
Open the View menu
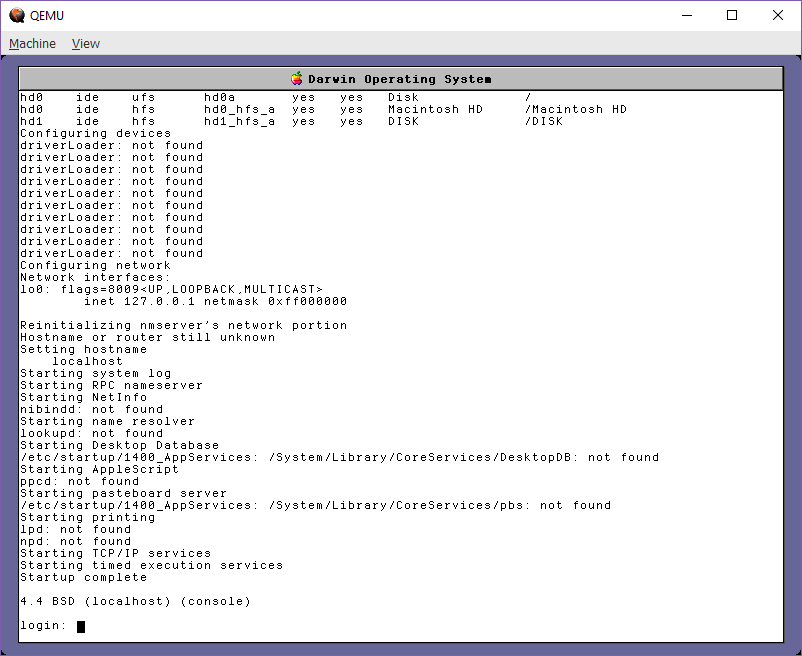[x=86, y=43]
